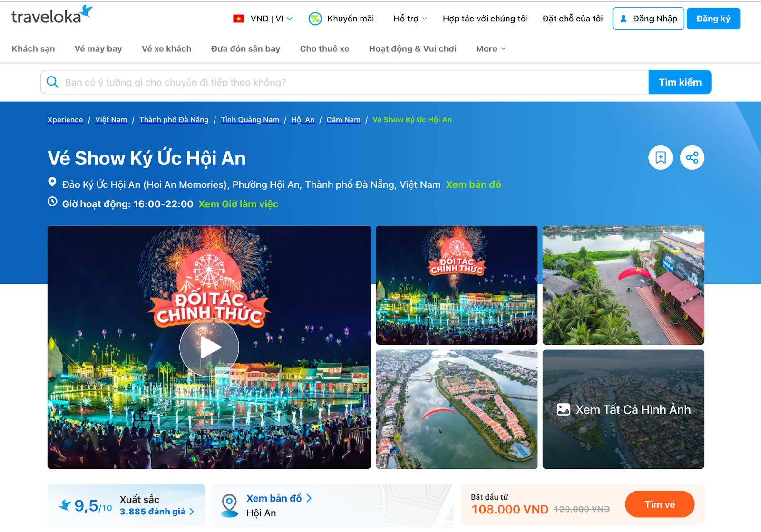761x532 pixels.
Task: Focus the trip ideas search field
Action: pos(352,82)
